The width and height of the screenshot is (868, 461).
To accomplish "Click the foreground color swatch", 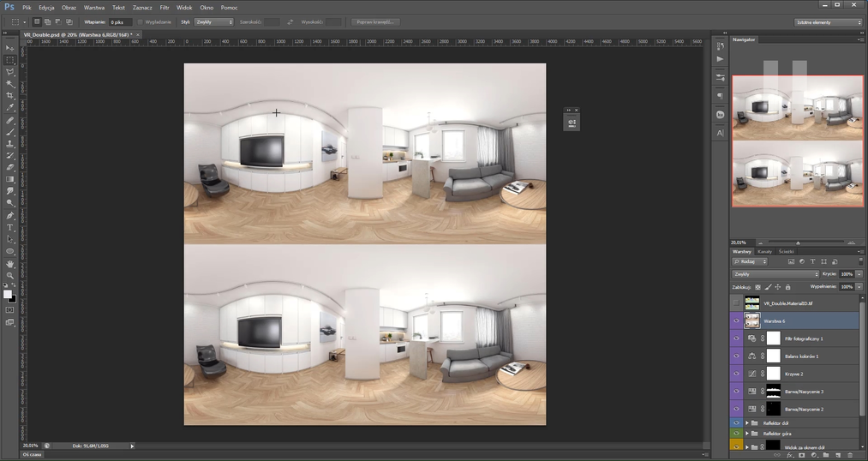I will 8,294.
